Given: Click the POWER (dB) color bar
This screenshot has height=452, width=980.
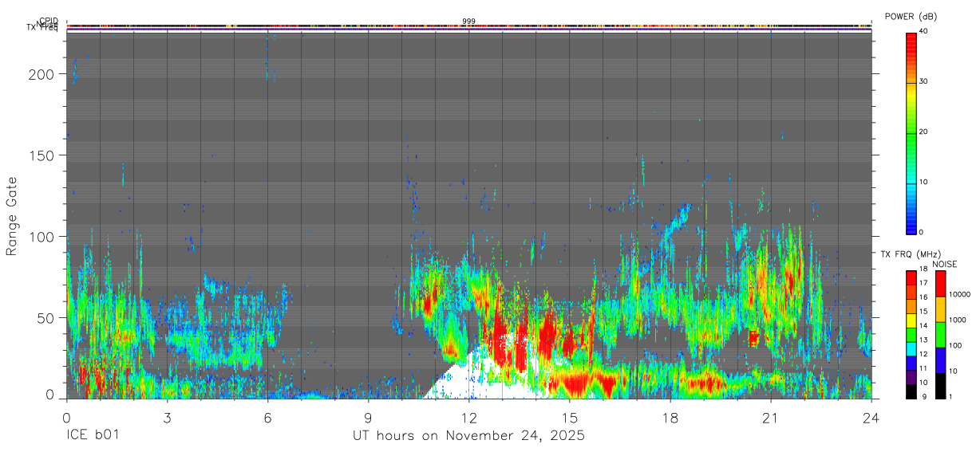Looking at the screenshot, I should coord(911,132).
